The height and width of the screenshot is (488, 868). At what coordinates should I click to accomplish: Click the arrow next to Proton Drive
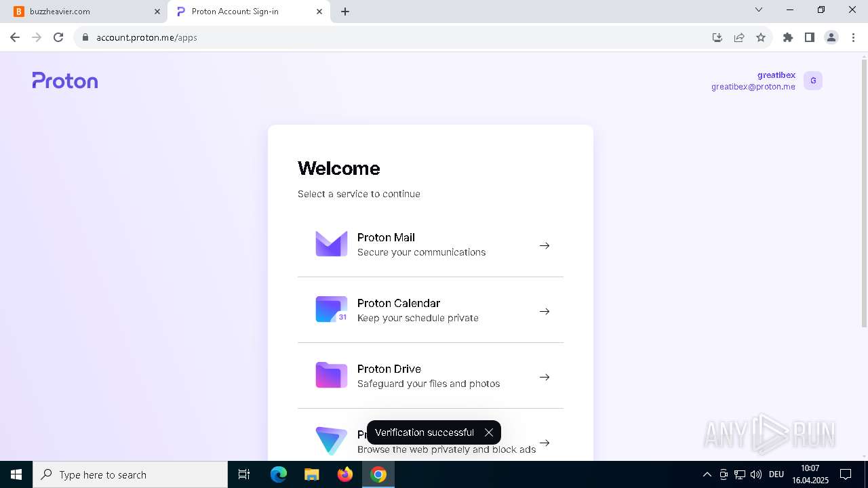tap(545, 377)
